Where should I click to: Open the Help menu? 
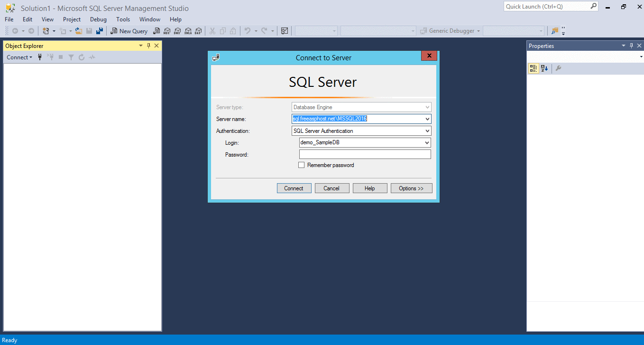[x=175, y=19]
